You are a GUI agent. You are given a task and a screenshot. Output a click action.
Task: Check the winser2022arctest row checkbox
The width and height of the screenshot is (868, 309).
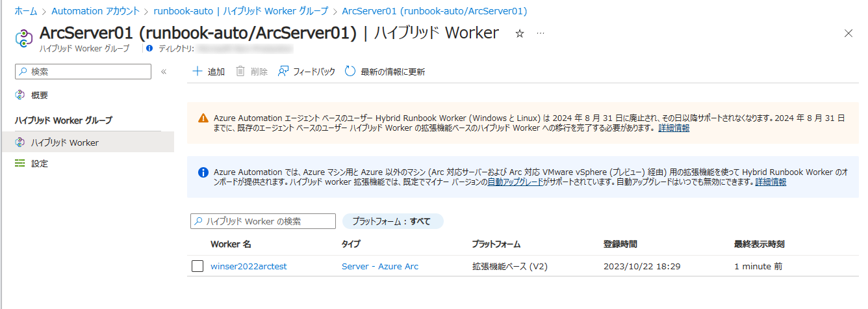point(198,266)
